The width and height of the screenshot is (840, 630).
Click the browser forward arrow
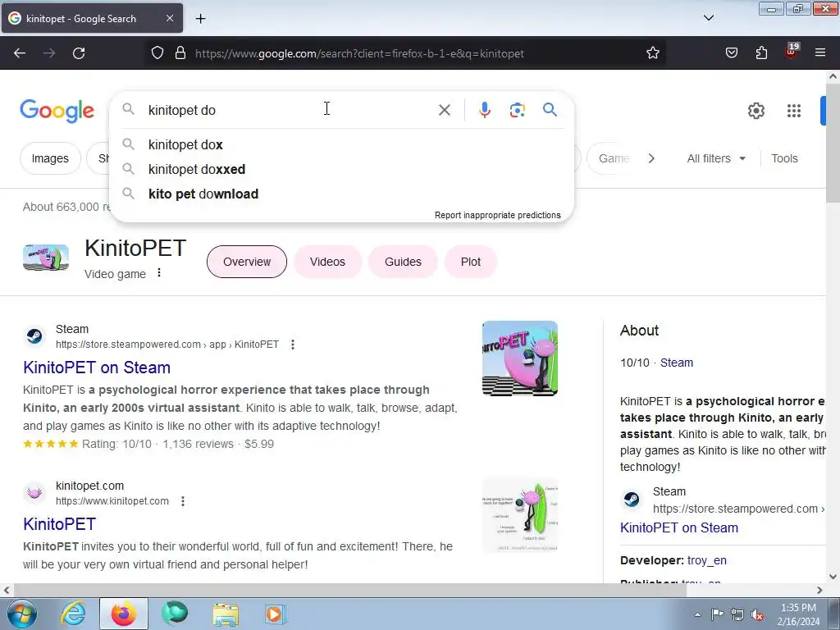[49, 53]
